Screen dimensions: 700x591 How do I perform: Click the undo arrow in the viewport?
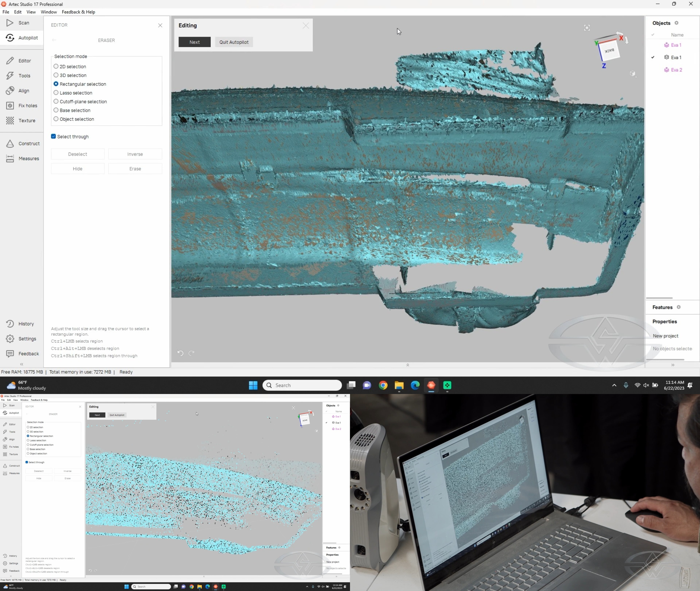[x=180, y=353]
